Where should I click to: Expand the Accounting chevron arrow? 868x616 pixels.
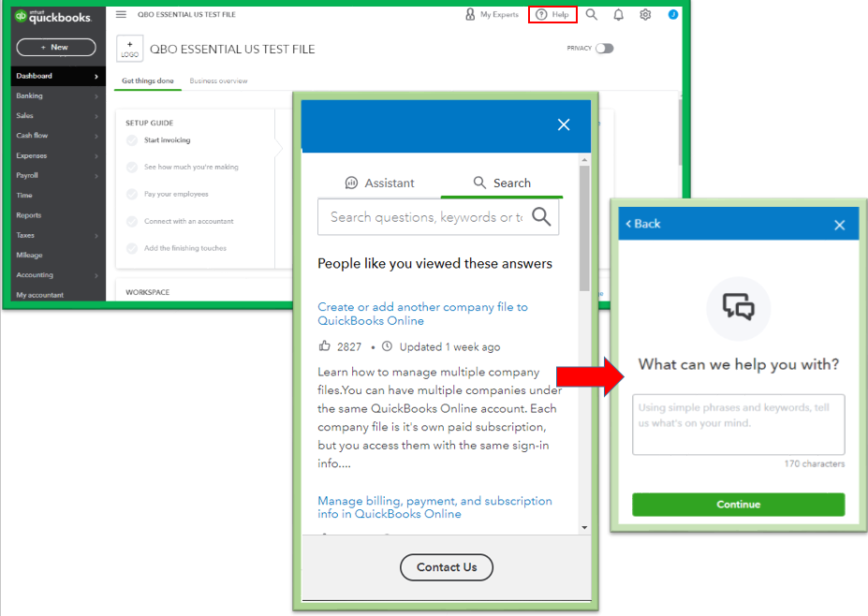(96, 275)
